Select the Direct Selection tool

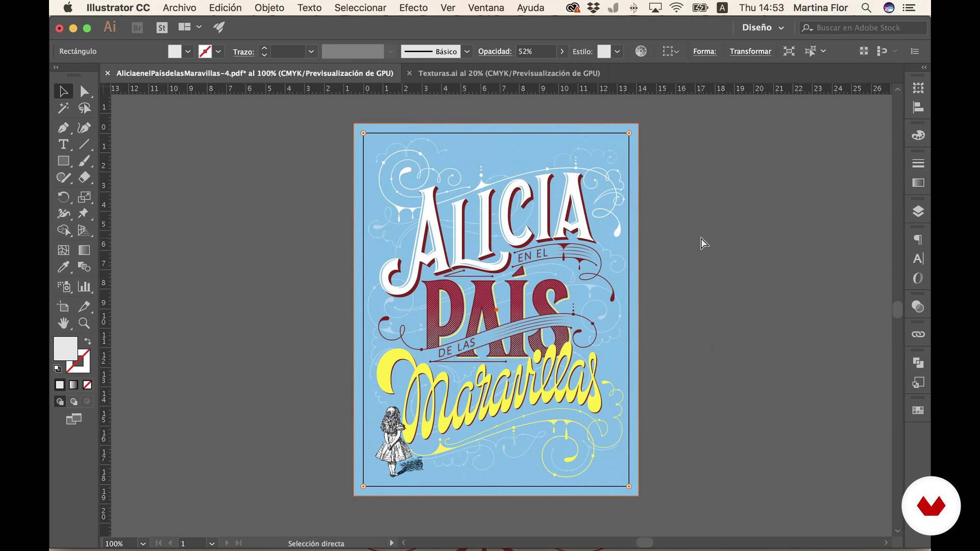[x=84, y=92]
